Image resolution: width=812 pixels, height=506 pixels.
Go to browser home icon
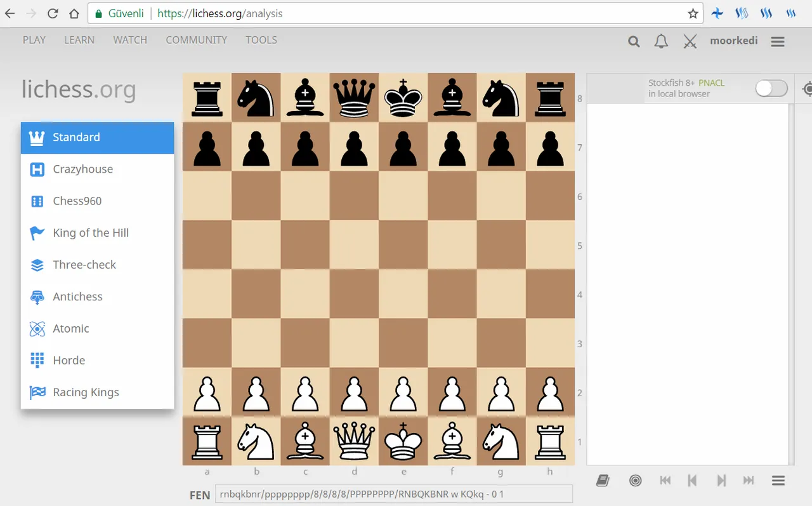[74, 13]
